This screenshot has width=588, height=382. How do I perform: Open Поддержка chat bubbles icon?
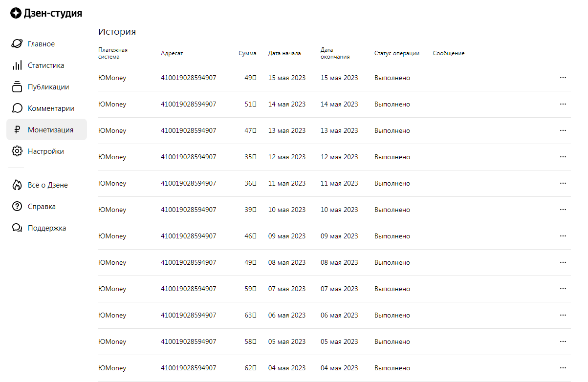[17, 228]
